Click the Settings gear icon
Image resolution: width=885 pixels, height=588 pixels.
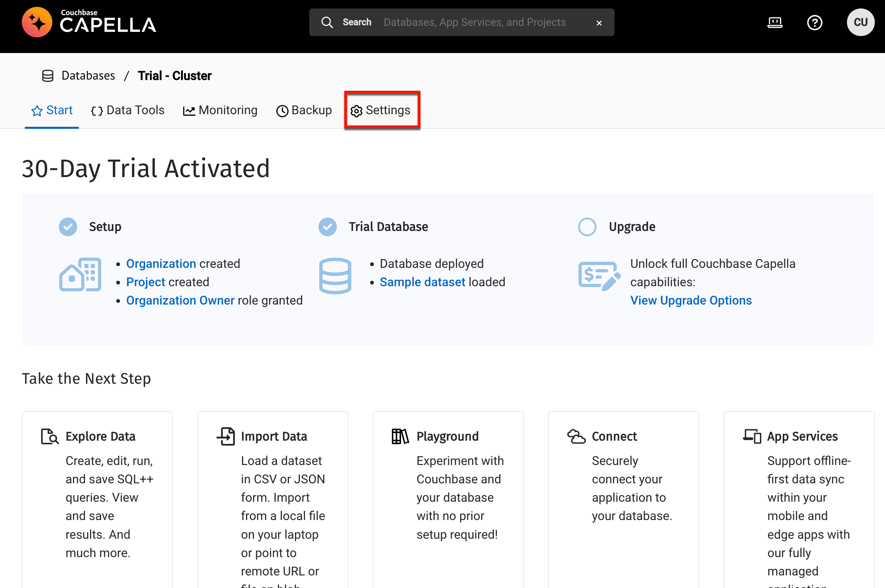pos(356,110)
